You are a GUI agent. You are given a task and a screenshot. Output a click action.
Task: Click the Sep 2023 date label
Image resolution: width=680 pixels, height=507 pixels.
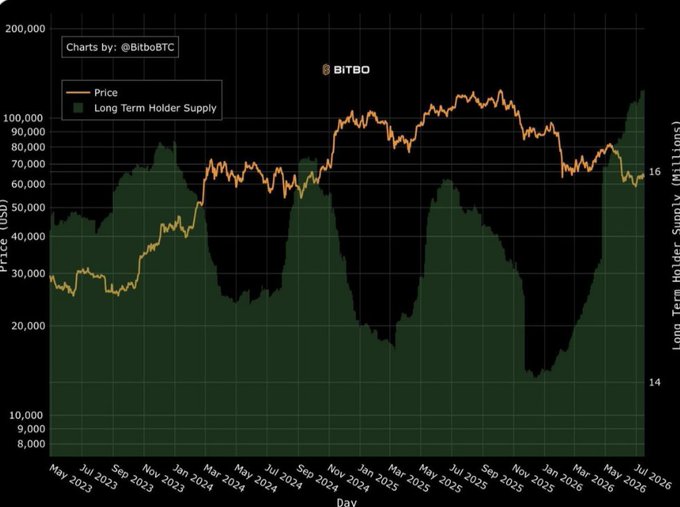pyautogui.click(x=132, y=478)
